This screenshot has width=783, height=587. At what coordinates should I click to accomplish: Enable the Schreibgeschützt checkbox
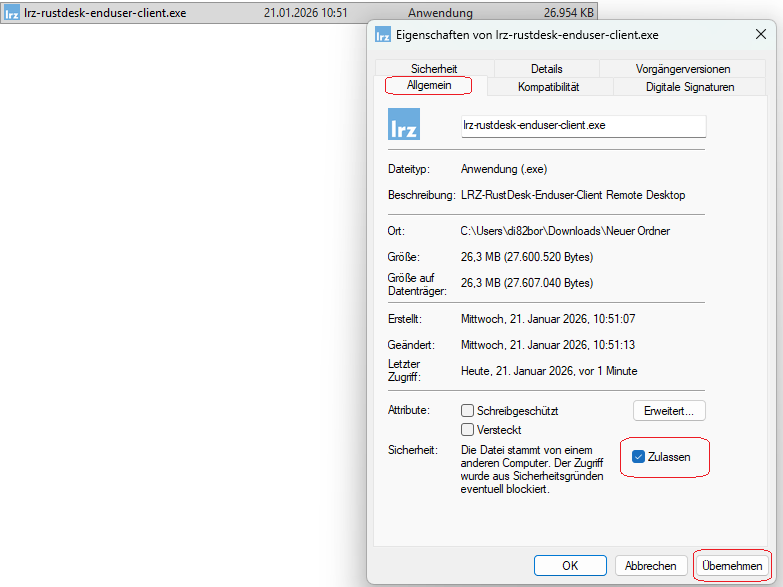pos(467,411)
